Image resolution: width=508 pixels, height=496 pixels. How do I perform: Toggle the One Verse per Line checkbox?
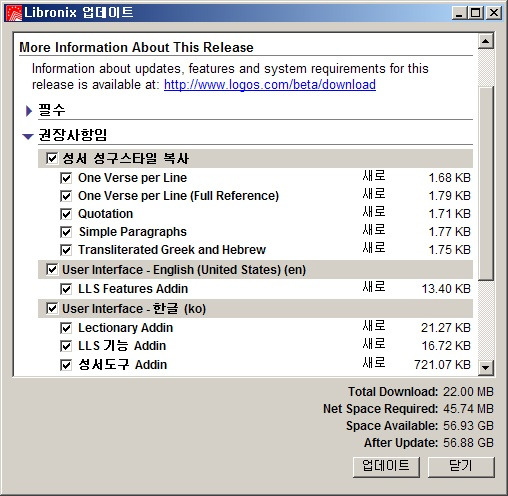(x=66, y=178)
